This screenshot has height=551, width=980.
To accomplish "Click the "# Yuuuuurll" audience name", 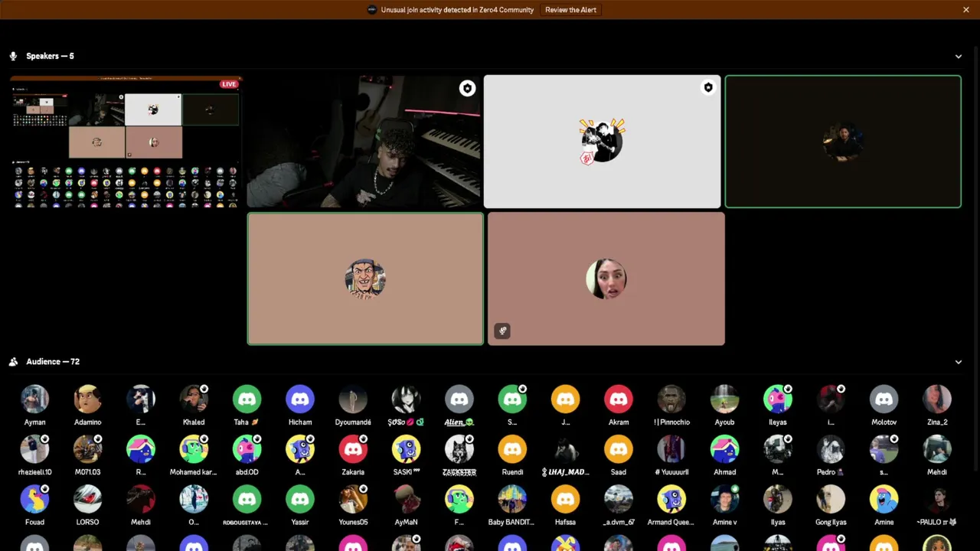I will point(671,472).
